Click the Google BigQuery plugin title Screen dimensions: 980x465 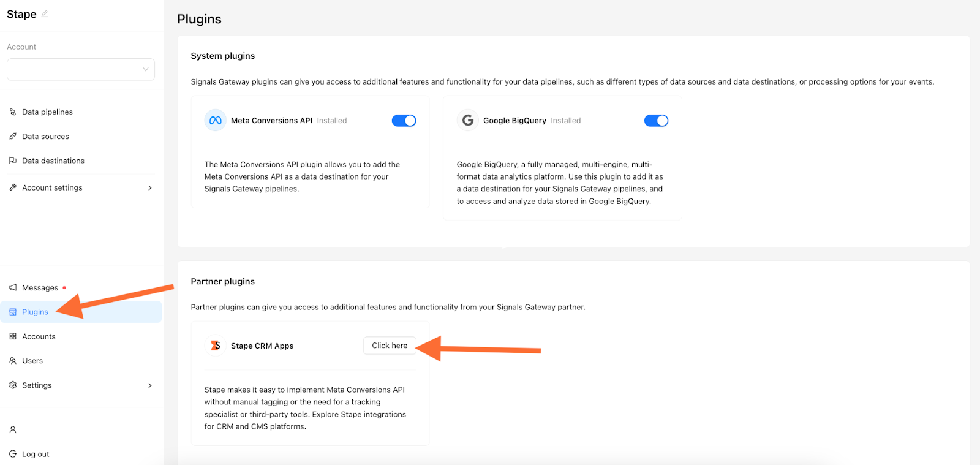coord(514,121)
